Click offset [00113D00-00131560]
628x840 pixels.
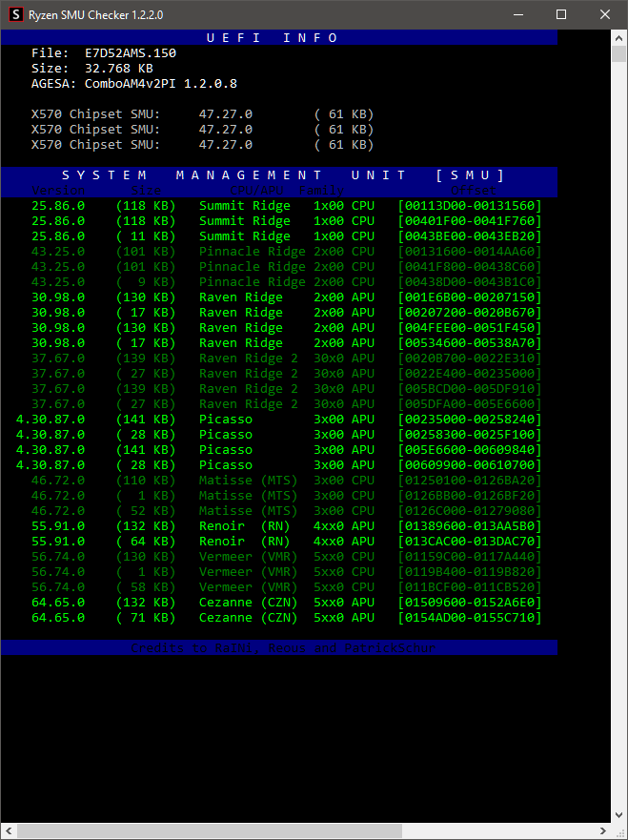[x=470, y=206]
